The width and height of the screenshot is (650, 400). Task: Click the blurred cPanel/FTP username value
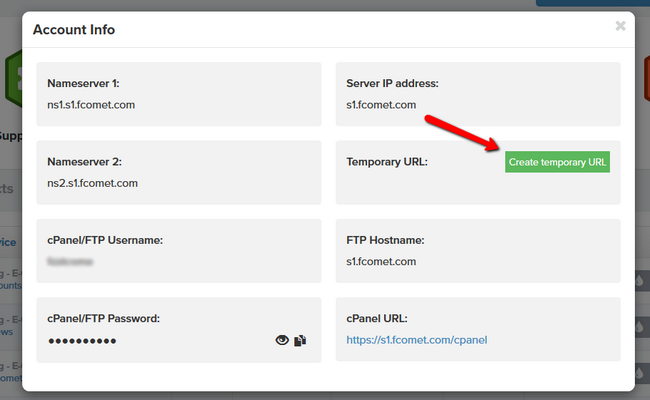pyautogui.click(x=70, y=262)
